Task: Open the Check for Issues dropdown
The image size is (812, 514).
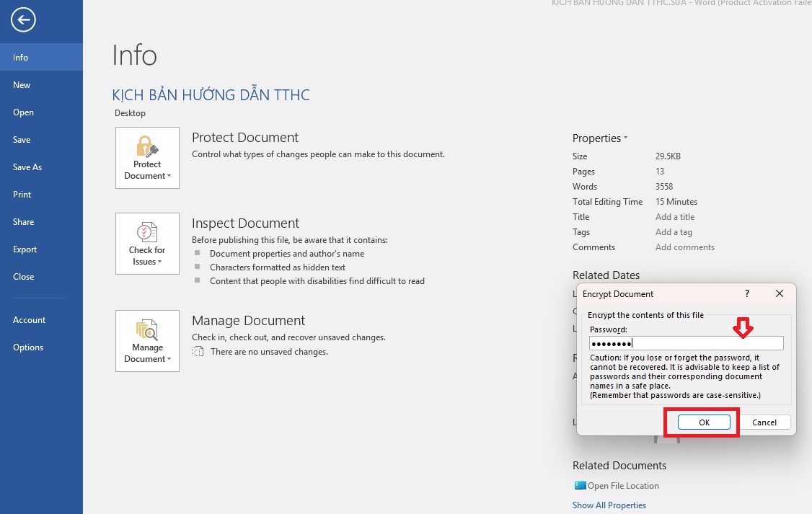Action: point(148,244)
